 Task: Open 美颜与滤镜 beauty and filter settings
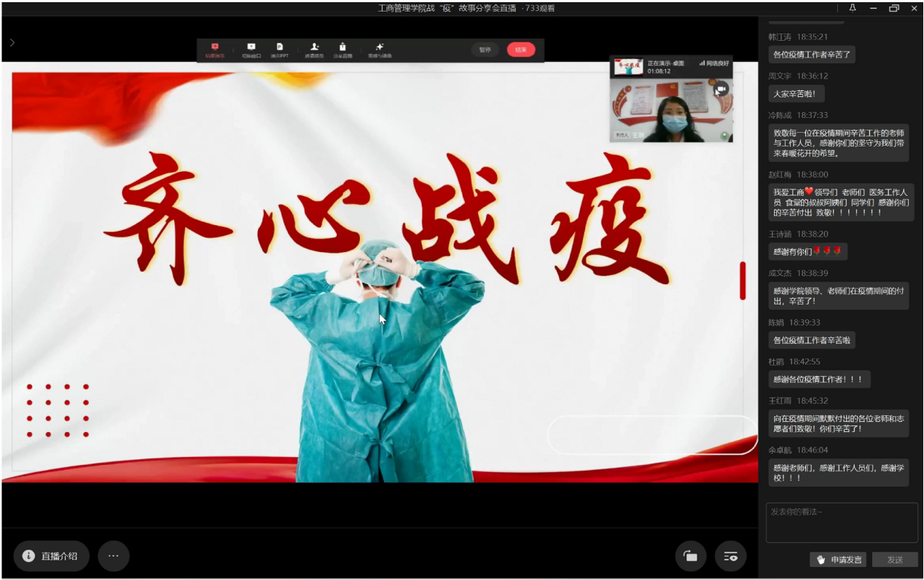pos(380,50)
